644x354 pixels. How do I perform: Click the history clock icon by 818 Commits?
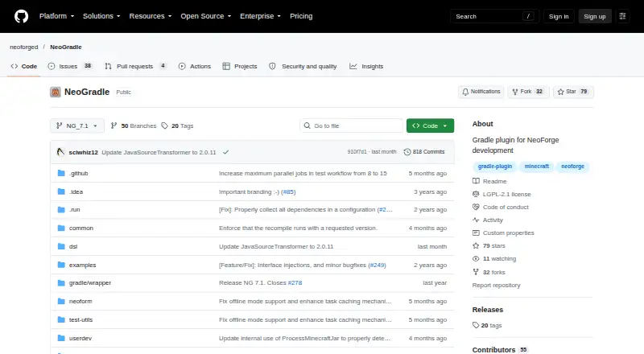407,152
